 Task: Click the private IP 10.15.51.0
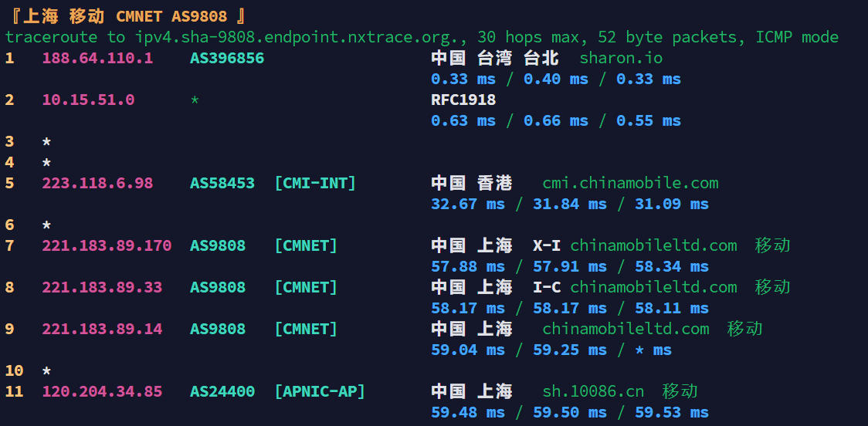click(x=88, y=100)
